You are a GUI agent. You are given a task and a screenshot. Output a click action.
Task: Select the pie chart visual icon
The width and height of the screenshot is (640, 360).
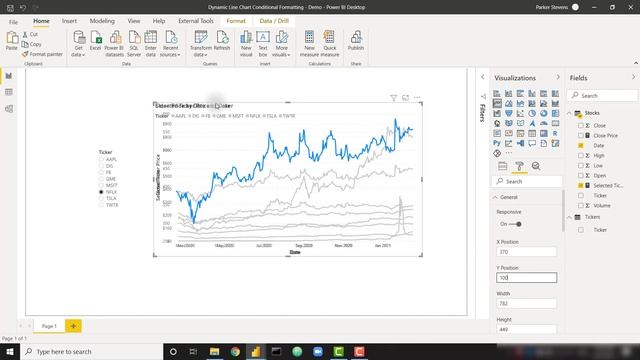tap(532, 113)
